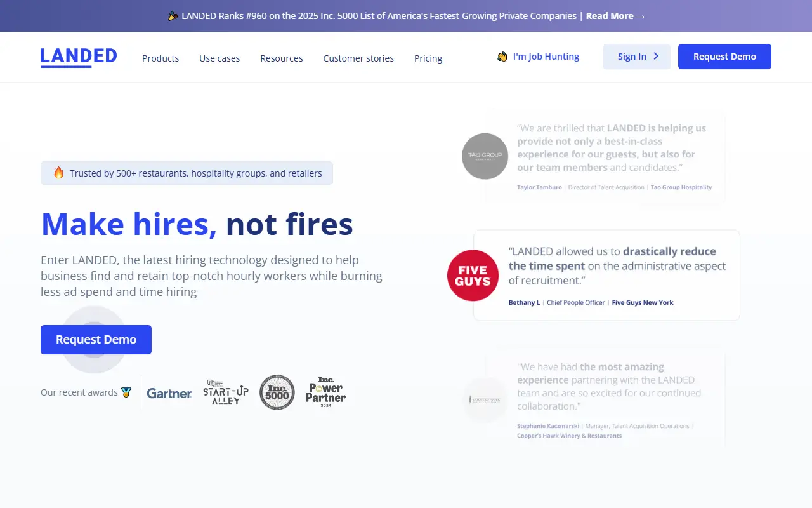The image size is (812, 508).
Task: Click the Start-Up Alley award logo
Action: click(x=226, y=392)
